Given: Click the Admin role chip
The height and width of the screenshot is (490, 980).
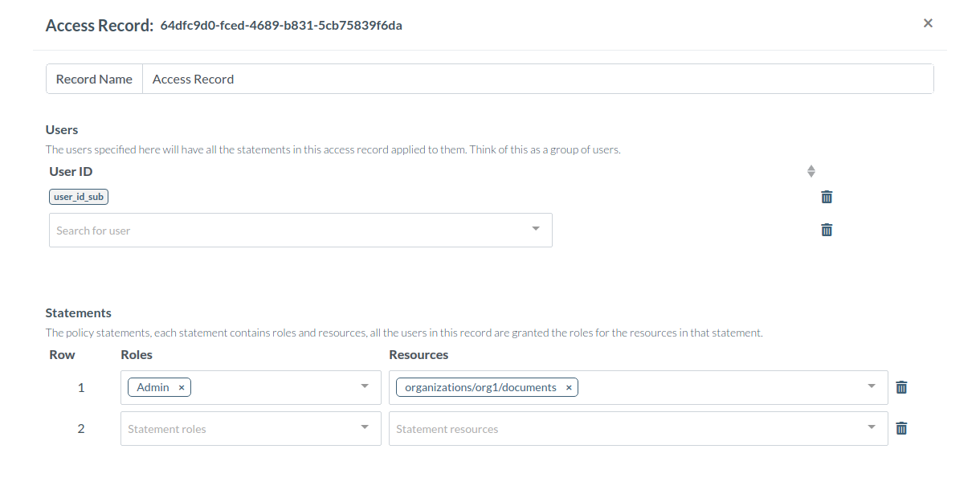Looking at the screenshot, I should (159, 387).
